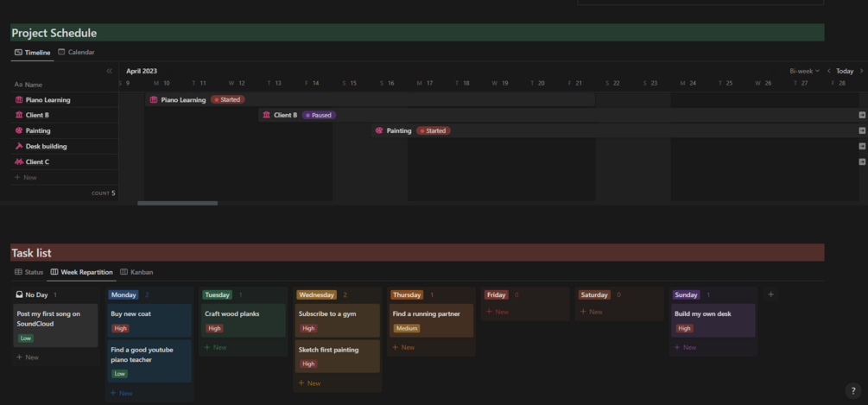
Task: Click the Client C invader icon
Action: click(19, 161)
